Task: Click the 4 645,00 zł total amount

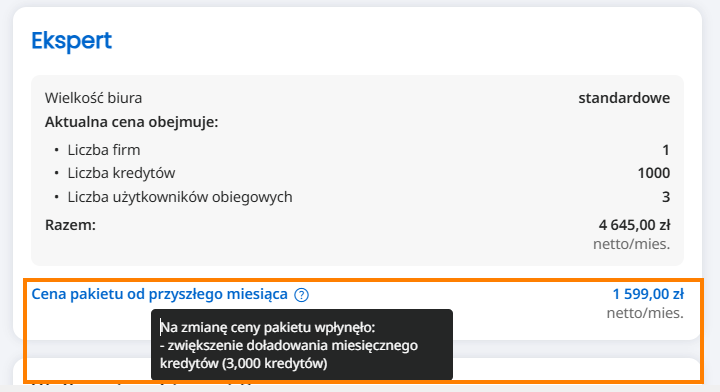Action: 634,225
